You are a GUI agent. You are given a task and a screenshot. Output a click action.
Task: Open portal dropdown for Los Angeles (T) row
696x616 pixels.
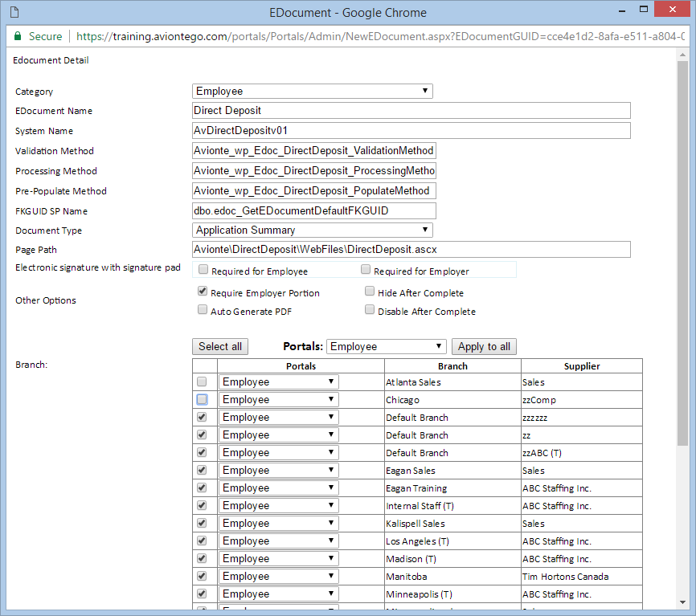[x=278, y=541]
